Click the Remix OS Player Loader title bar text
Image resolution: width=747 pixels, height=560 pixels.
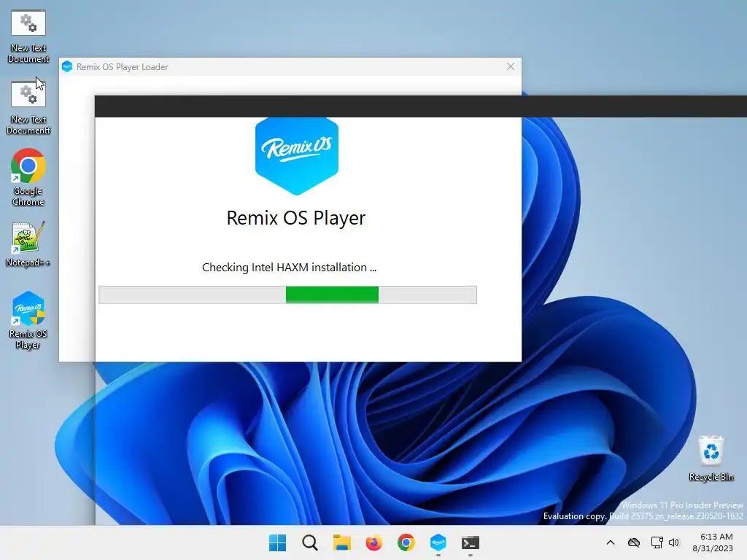click(123, 67)
